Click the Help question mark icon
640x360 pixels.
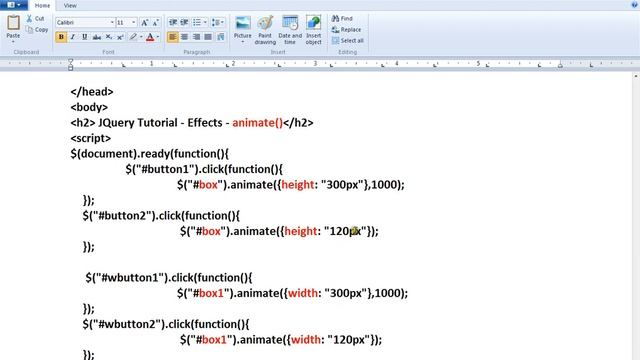point(635,4)
